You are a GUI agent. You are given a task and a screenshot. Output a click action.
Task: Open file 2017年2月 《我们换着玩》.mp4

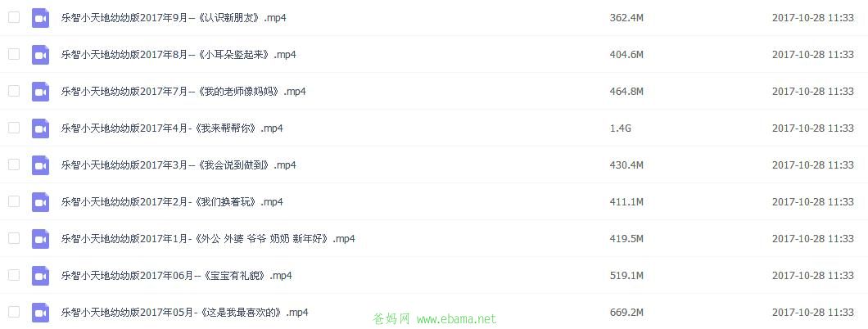(x=172, y=202)
